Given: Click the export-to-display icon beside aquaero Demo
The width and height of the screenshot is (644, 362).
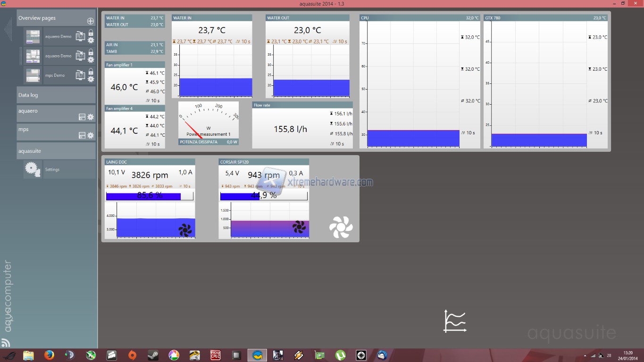Looking at the screenshot, I should [80, 36].
